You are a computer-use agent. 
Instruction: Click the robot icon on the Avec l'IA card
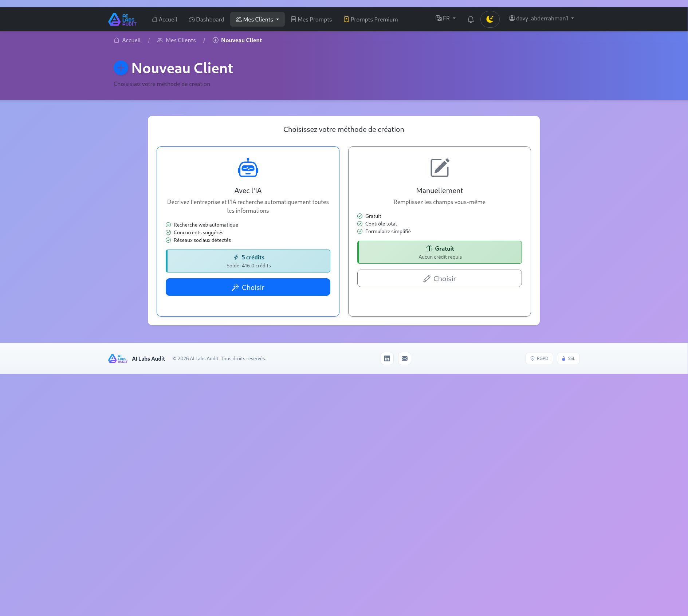pos(248,168)
